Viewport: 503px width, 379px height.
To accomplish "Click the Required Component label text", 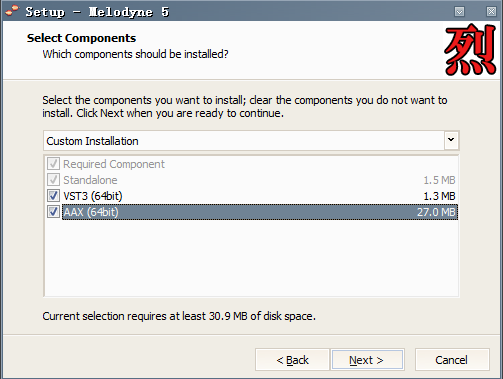I will coord(114,164).
